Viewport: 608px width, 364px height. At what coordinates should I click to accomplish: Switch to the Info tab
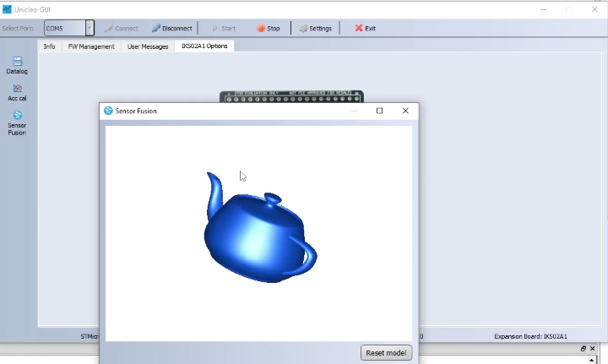[49, 46]
